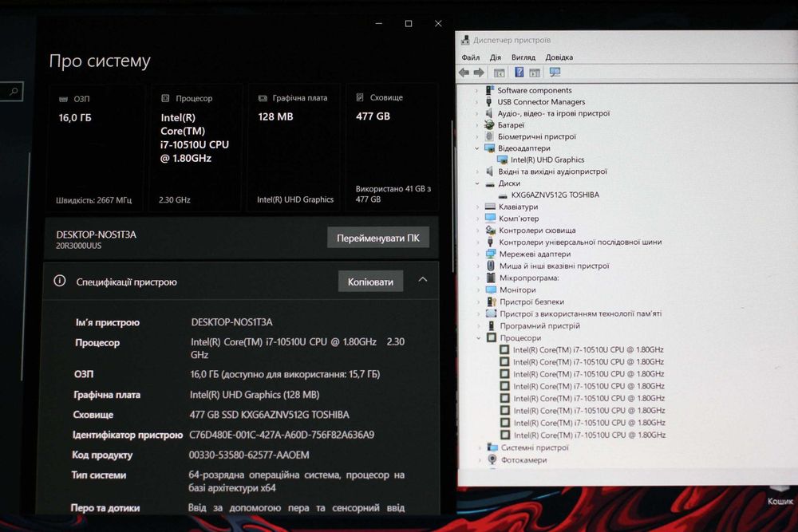Open the Дія menu

coord(496,57)
